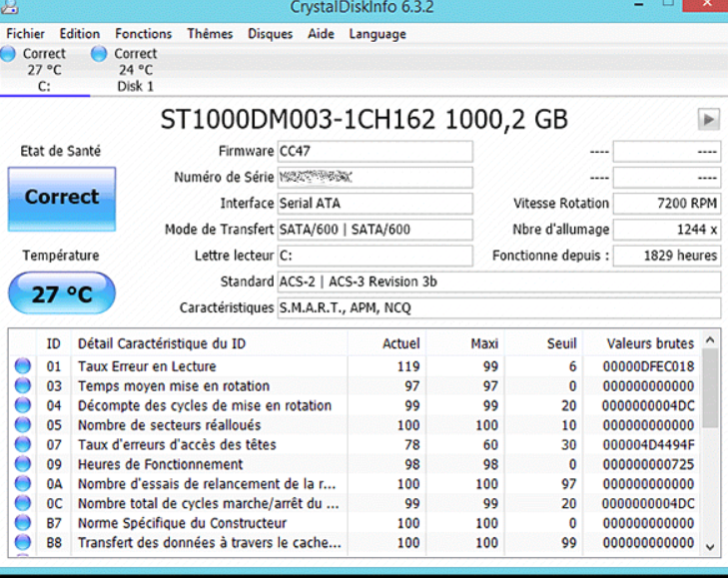The height and width of the screenshot is (578, 728).
Task: Open the Edition menu
Action: (80, 34)
